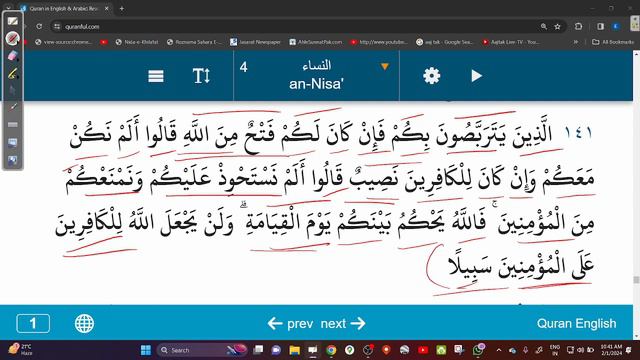
Task: Open the settings gear in Quran header
Action: (x=431, y=76)
